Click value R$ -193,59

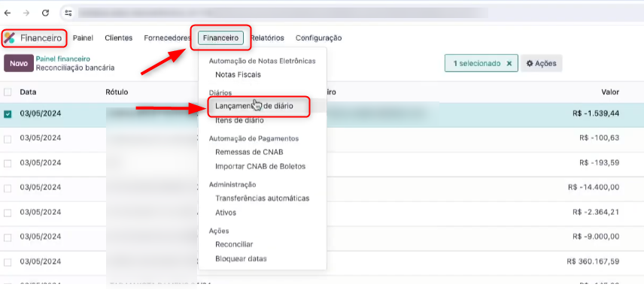(599, 163)
